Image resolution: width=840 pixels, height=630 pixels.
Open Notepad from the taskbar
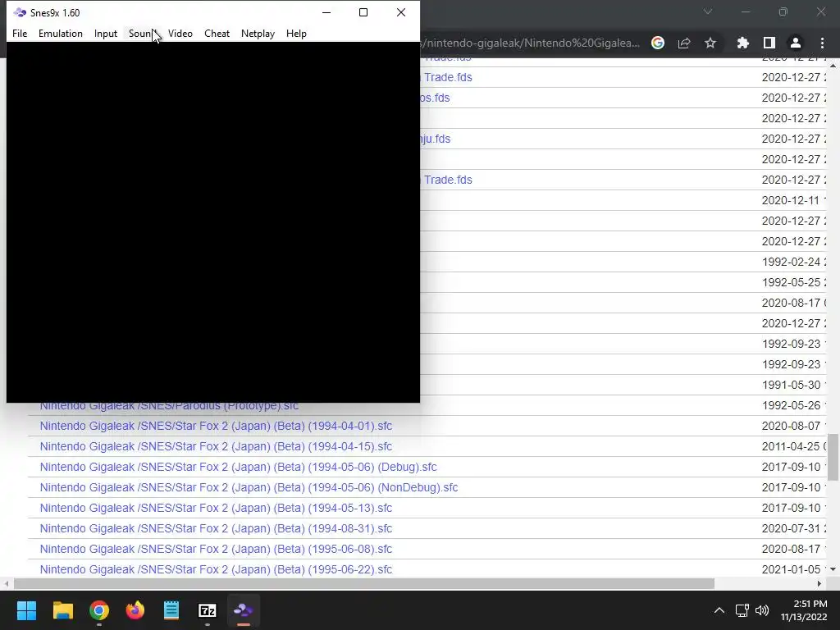[x=171, y=610]
